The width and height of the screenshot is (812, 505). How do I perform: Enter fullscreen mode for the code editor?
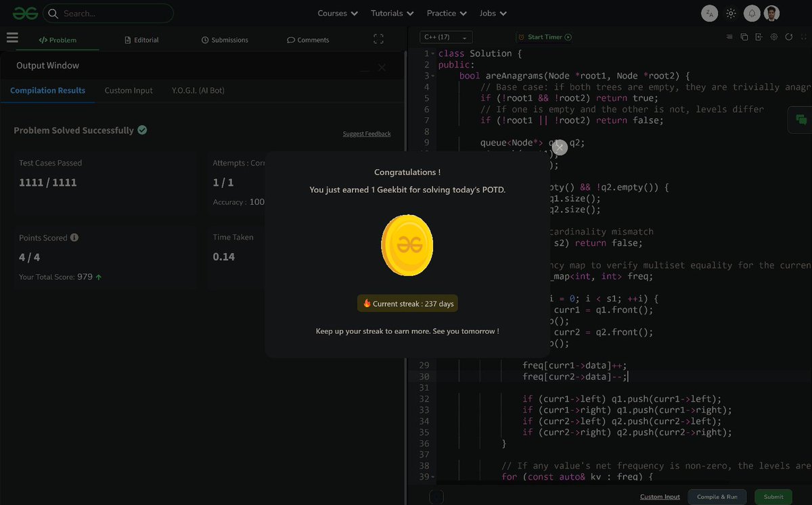(x=803, y=37)
